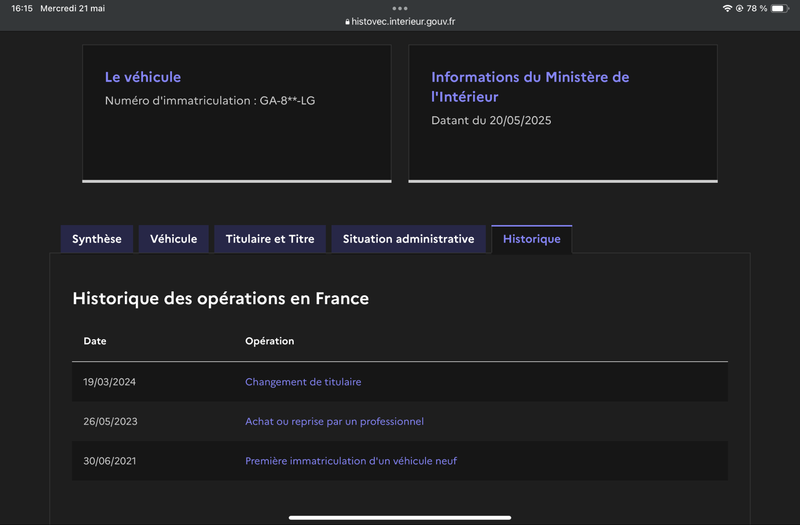
Task: Click the Le véhicule card heading
Action: 143,77
